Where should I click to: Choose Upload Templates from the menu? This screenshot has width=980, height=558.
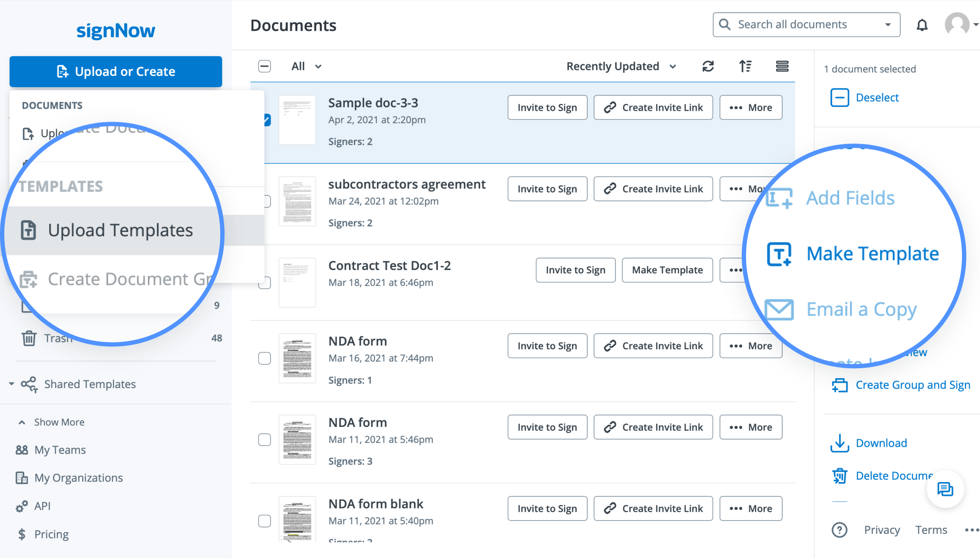(120, 230)
